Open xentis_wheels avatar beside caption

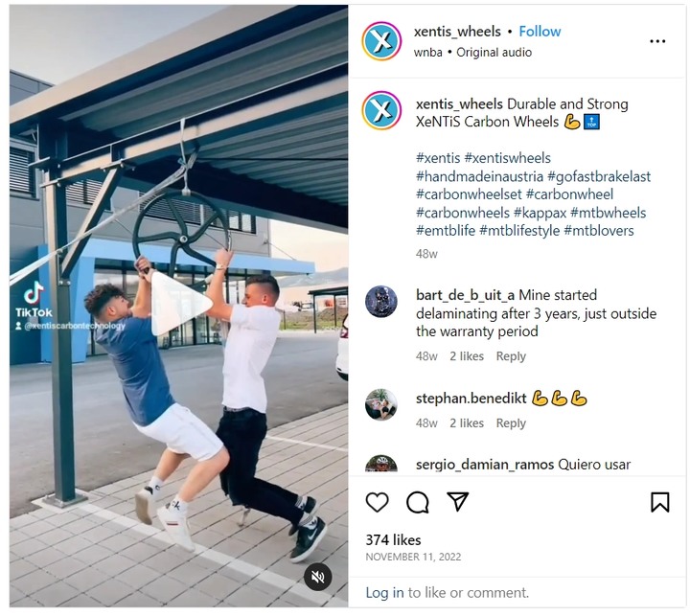click(381, 110)
